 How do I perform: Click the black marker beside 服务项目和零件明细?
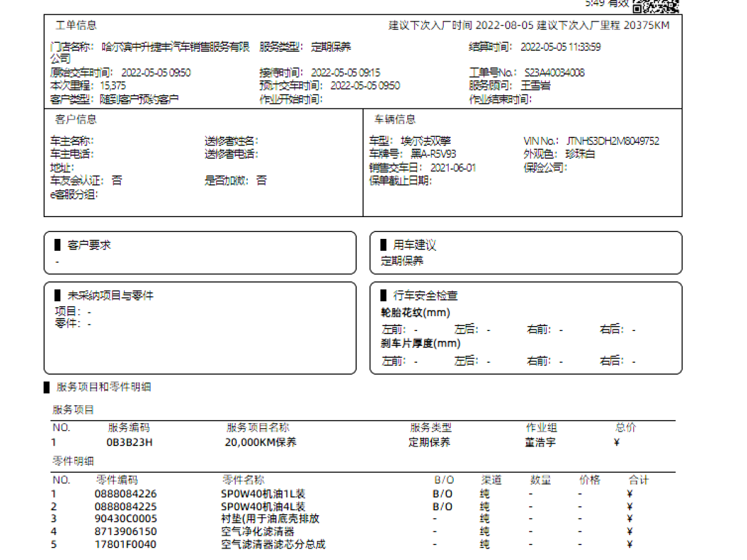click(x=47, y=387)
